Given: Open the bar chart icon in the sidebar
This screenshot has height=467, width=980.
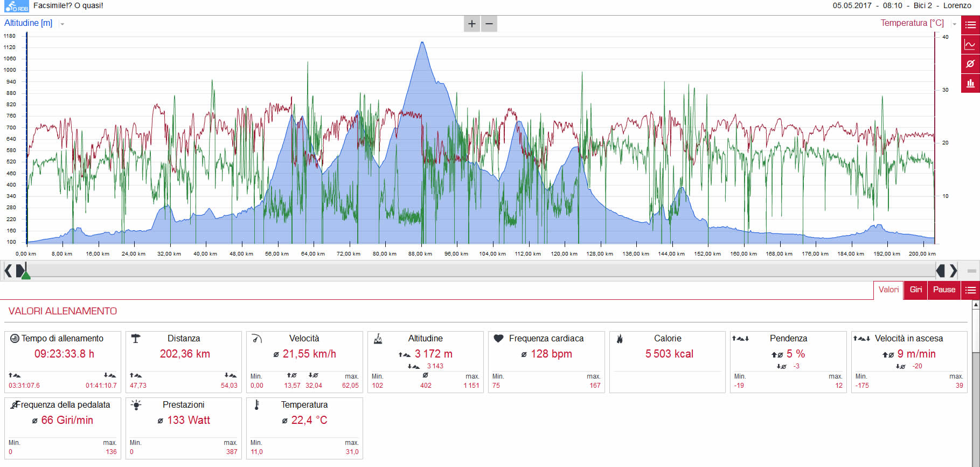Looking at the screenshot, I should coord(970,83).
